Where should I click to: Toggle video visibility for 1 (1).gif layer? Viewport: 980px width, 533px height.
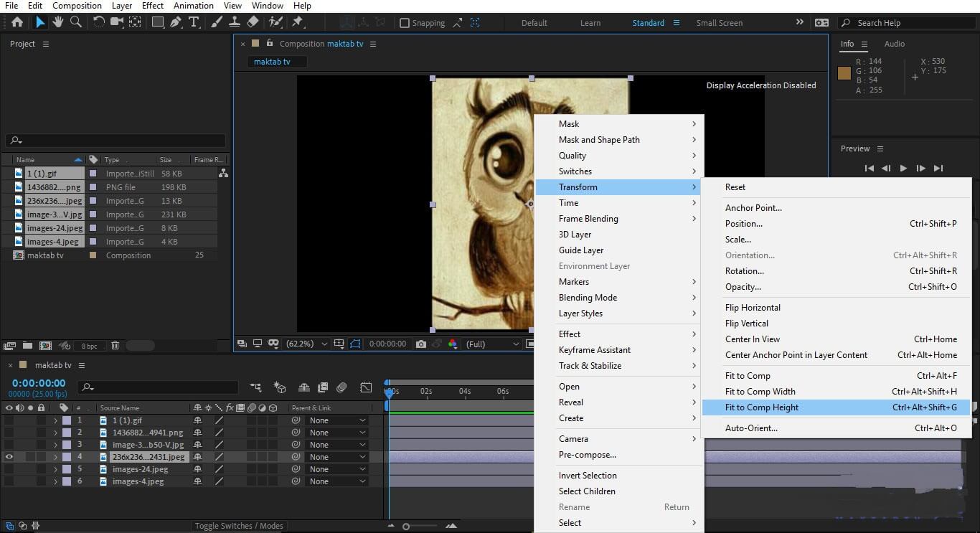point(9,420)
